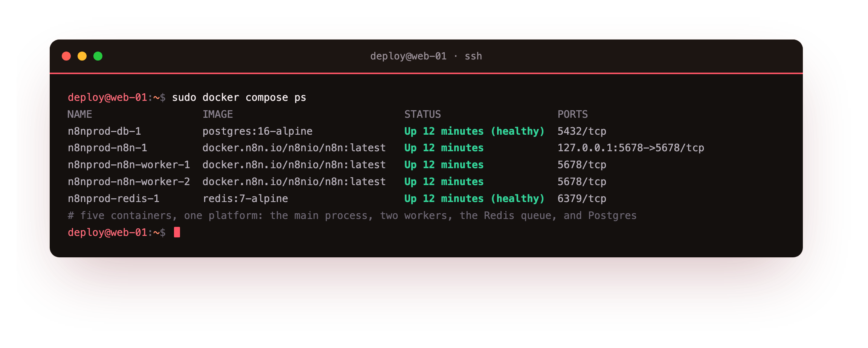Click the terminal cursor on the last prompt
The width and height of the screenshot is (868, 348).
[177, 233]
